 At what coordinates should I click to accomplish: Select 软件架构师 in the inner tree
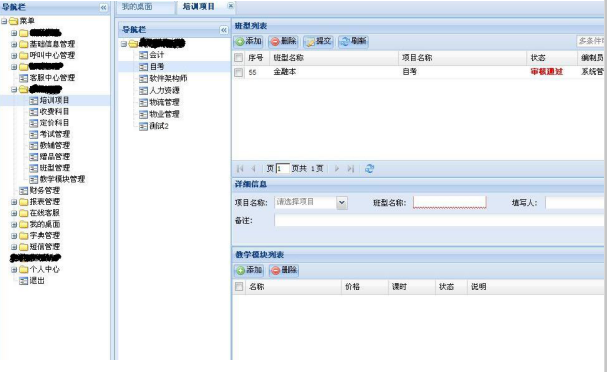168,78
